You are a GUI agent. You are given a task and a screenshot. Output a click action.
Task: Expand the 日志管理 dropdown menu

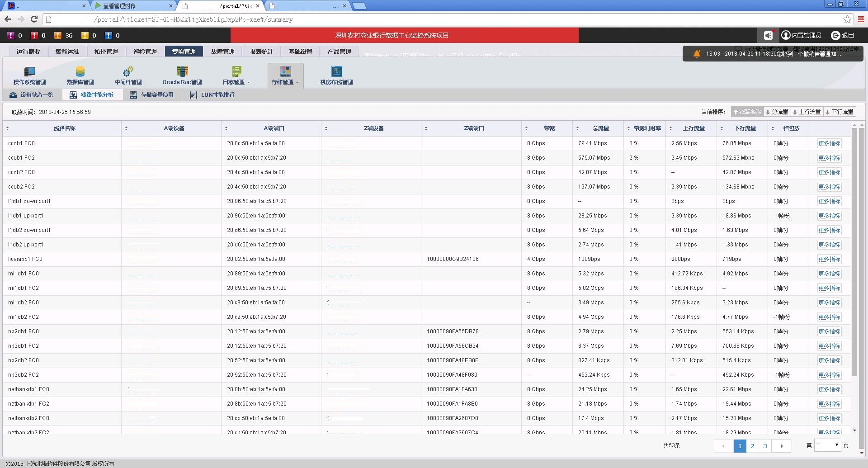tap(236, 76)
